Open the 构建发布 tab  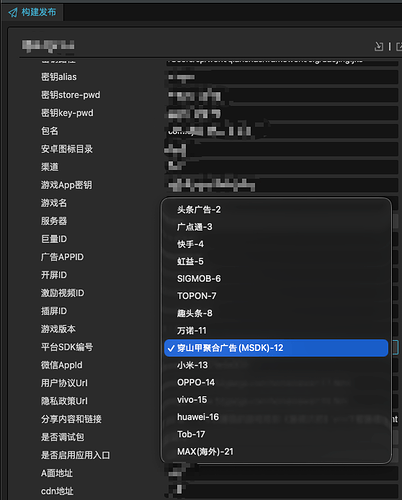32,12
